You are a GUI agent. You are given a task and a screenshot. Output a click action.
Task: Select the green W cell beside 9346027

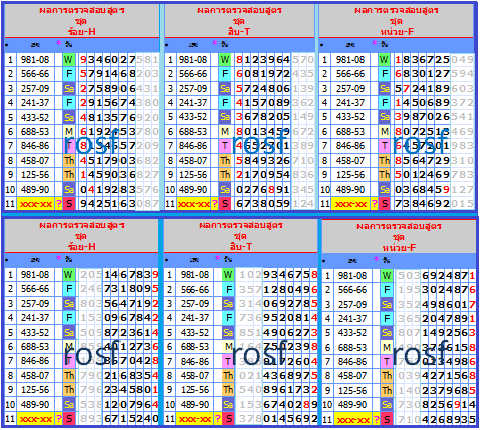pos(68,60)
